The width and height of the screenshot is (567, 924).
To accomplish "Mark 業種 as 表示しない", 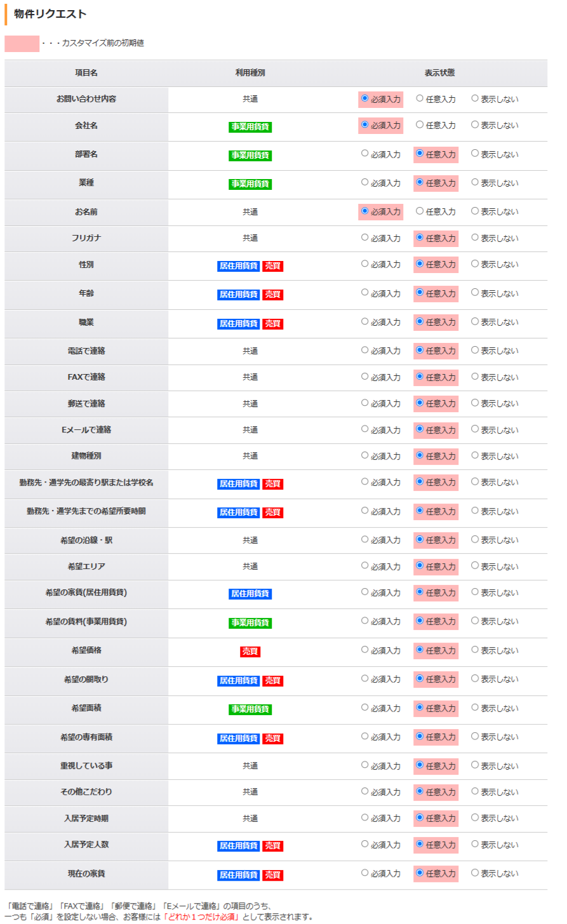I will click(475, 182).
